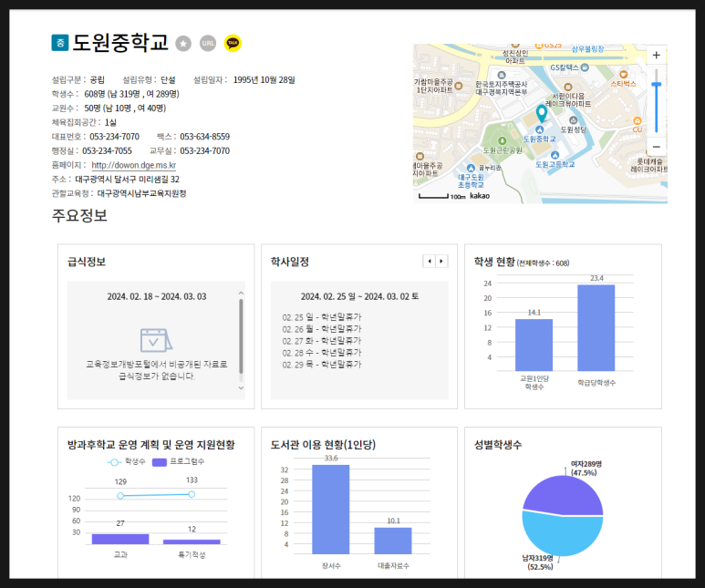Go to previous week in 학사일정
Viewport: 705px width, 588px height.
430,262
